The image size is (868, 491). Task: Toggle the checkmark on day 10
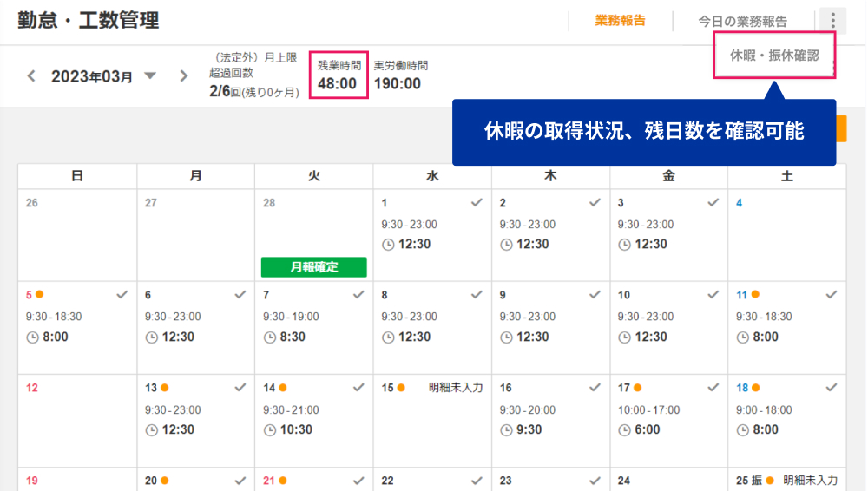[x=713, y=294]
